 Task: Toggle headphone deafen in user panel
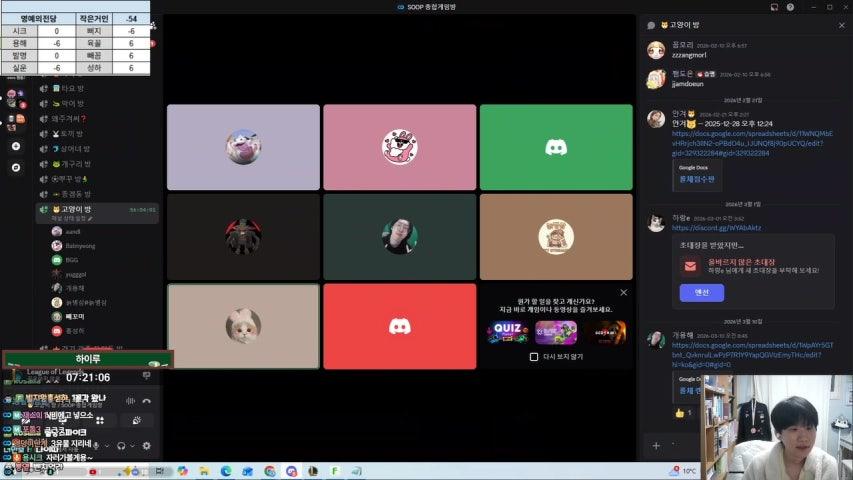pos(120,445)
